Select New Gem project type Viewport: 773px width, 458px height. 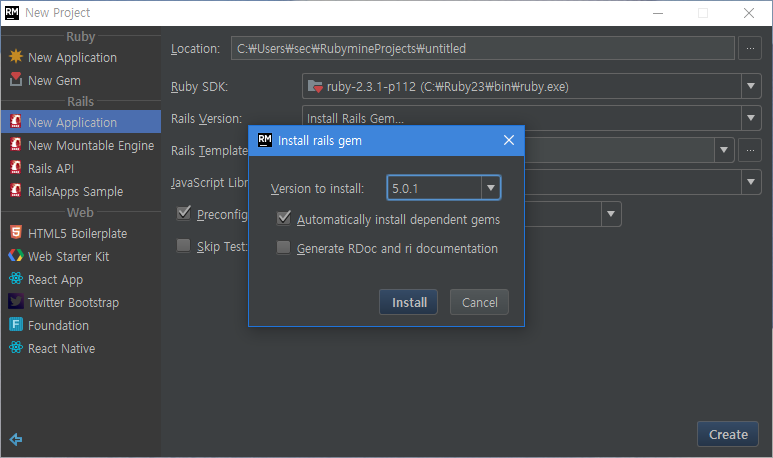[x=81, y=80]
